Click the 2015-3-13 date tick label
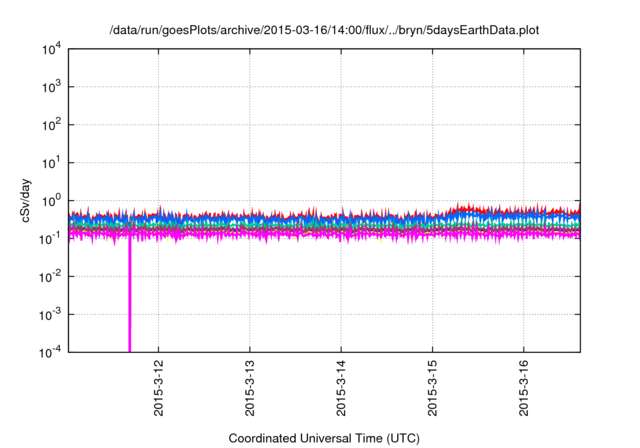This screenshot has height=448, width=640. 250,388
